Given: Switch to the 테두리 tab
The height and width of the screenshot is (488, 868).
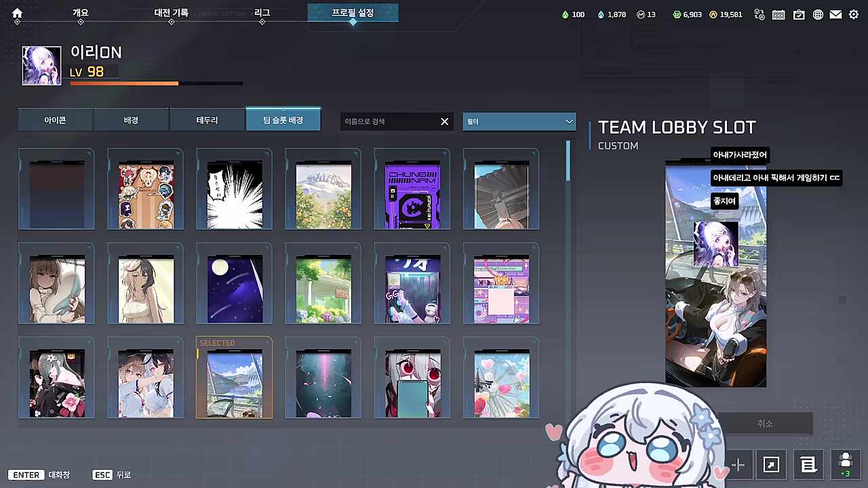Looking at the screenshot, I should [207, 120].
